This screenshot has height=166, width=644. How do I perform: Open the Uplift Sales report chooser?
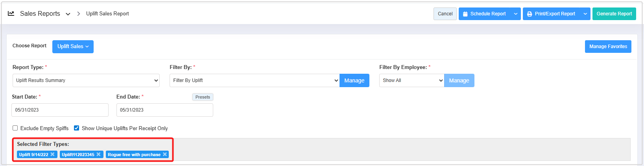pyautogui.click(x=73, y=47)
